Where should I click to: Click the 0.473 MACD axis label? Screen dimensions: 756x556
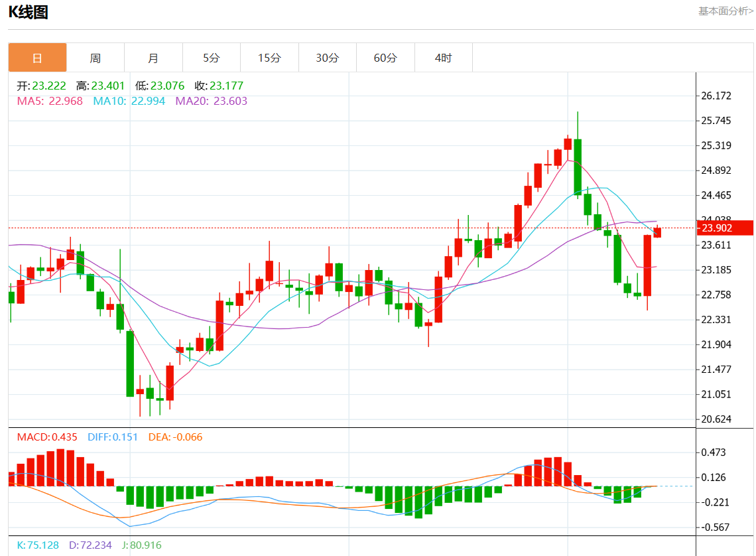[x=713, y=452]
